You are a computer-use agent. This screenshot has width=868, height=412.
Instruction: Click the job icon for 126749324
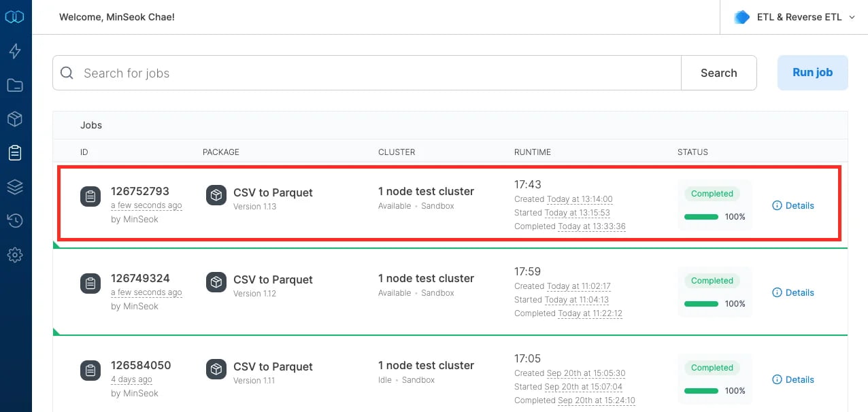coord(90,284)
